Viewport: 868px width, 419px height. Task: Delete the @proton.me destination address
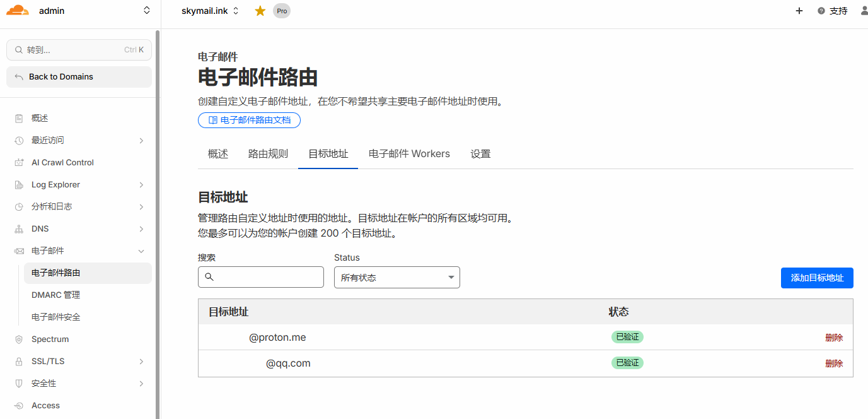click(833, 338)
